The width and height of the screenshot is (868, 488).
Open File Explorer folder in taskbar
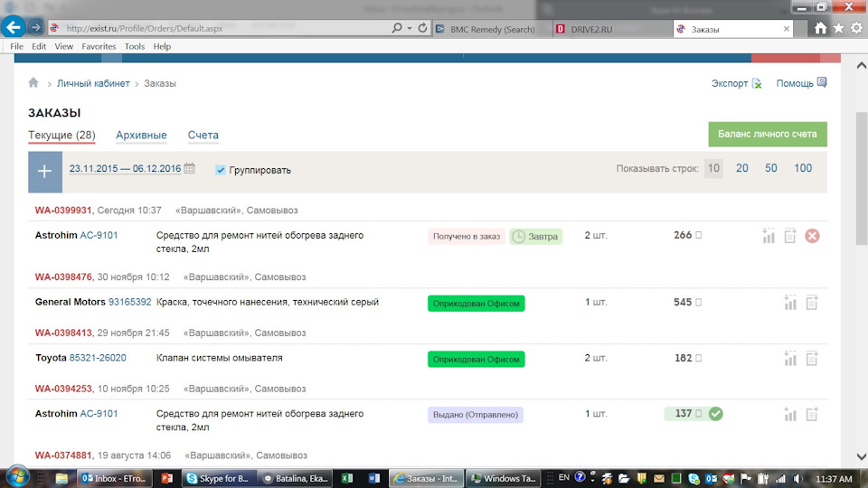pyautogui.click(x=61, y=479)
